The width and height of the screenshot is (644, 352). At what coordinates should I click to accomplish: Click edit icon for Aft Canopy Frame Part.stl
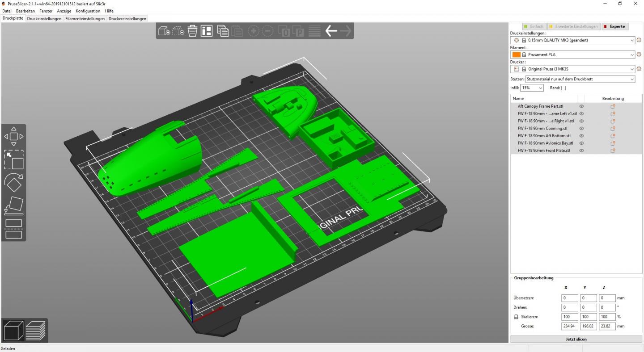pos(613,106)
